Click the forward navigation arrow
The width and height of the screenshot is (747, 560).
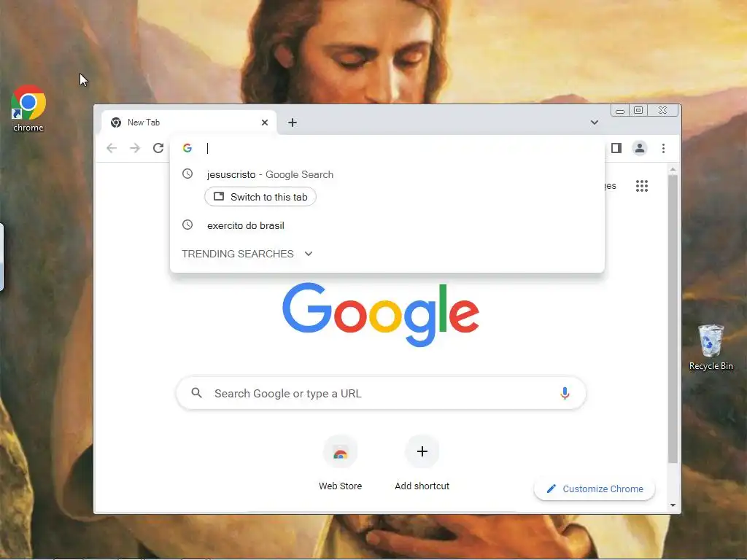point(135,148)
